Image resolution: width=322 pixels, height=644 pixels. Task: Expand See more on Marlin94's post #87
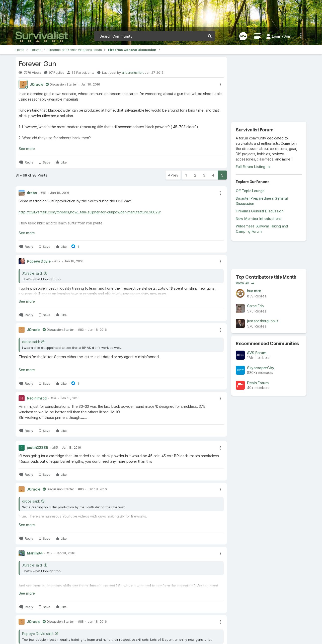click(x=27, y=593)
